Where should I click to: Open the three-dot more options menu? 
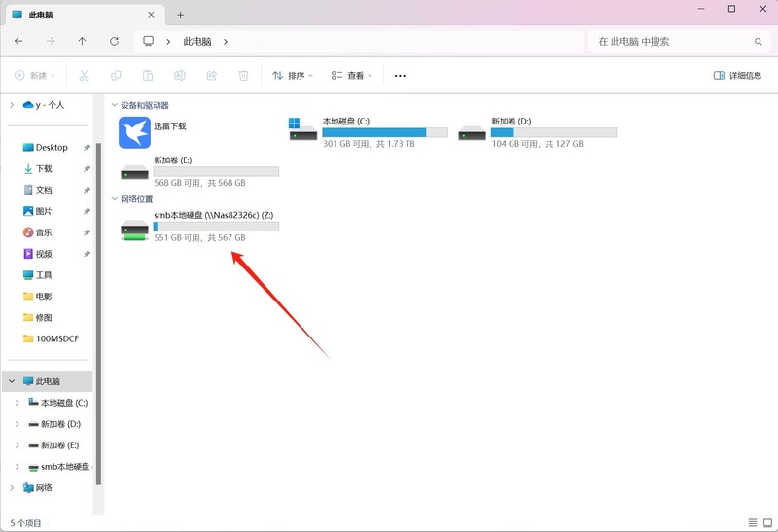click(x=400, y=76)
